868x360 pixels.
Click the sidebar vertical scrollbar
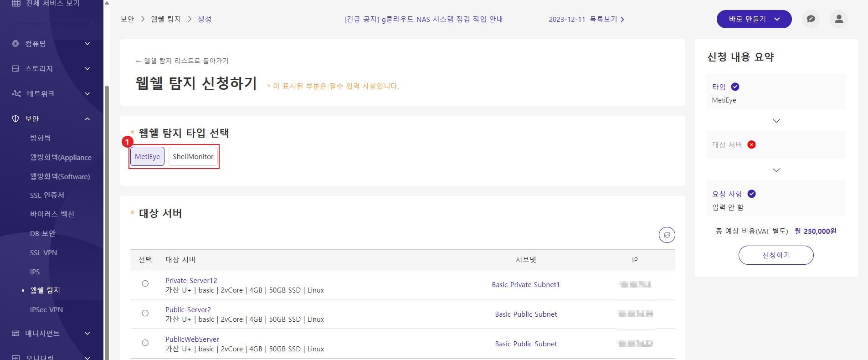tap(107, 223)
